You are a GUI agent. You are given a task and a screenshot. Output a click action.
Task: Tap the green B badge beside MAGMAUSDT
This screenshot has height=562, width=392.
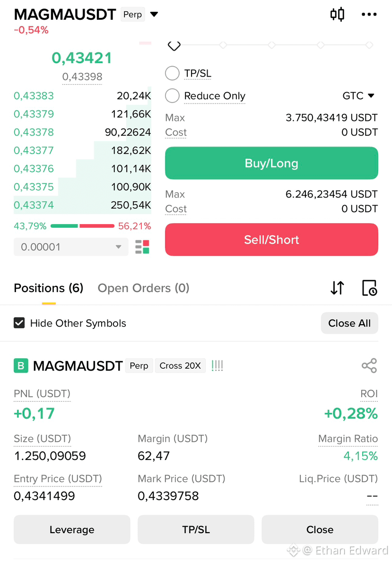(x=21, y=365)
